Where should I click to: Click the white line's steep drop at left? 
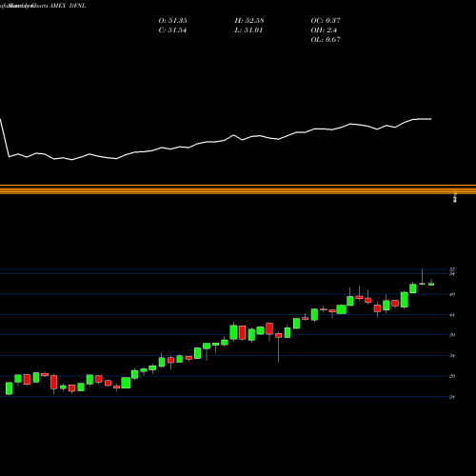tap(5, 138)
